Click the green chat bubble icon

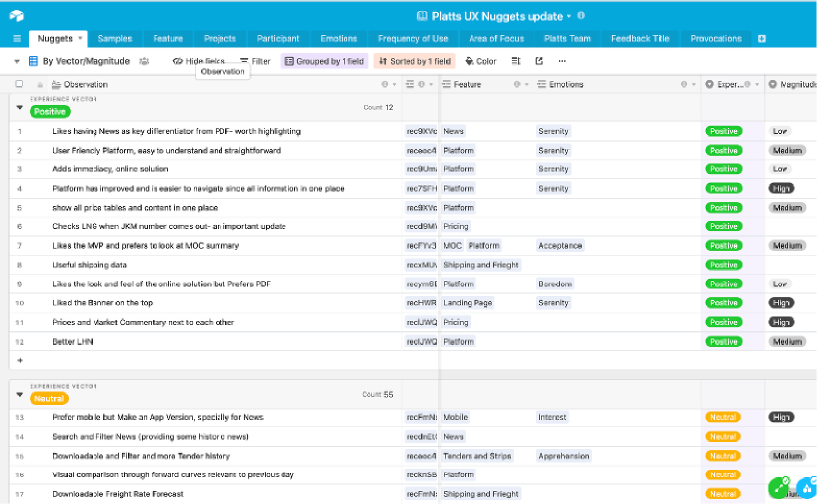click(779, 488)
